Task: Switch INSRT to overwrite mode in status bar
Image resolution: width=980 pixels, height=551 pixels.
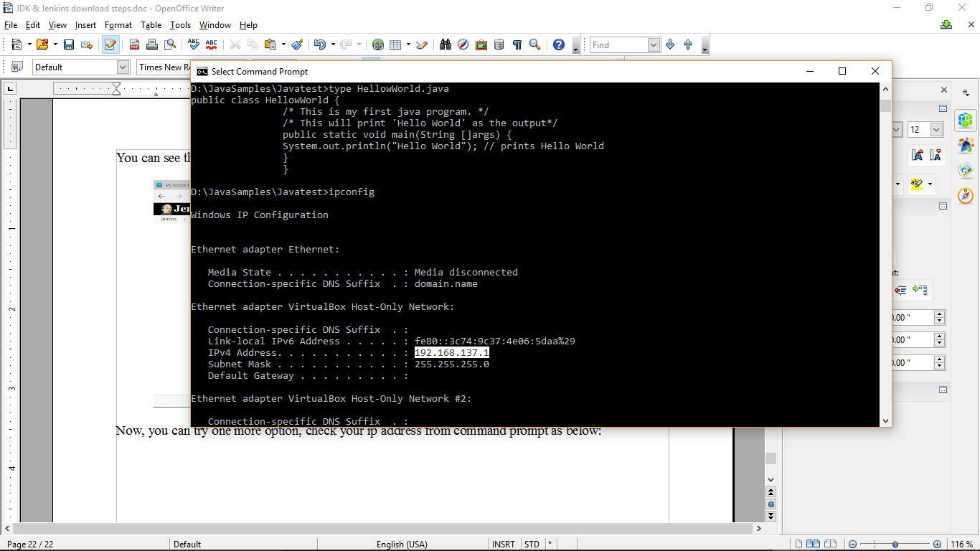Action: [504, 544]
